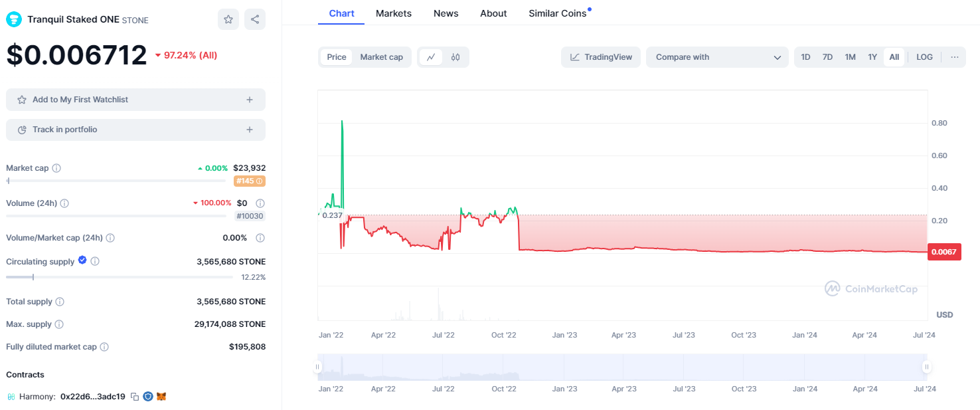980x410 pixels.
Task: Copy the Harmony contract address
Action: click(x=135, y=397)
